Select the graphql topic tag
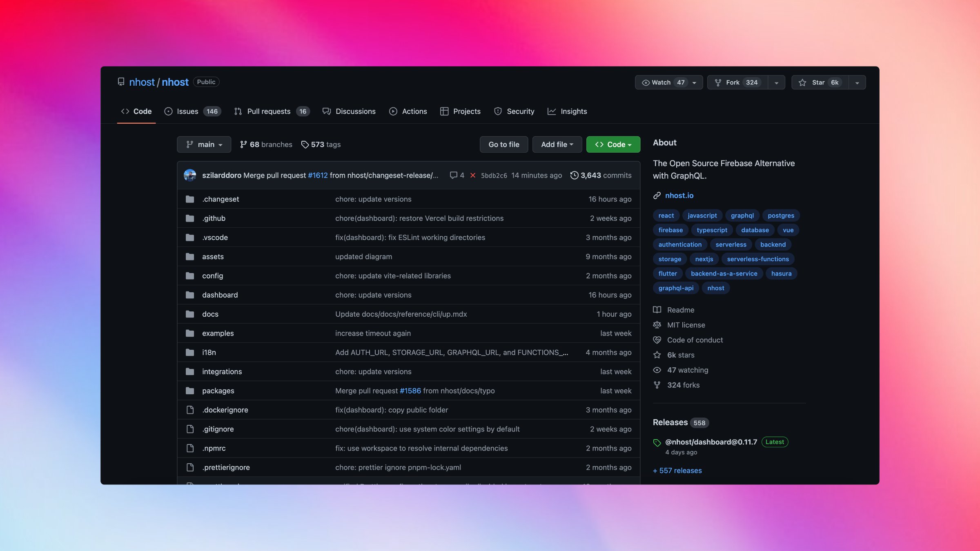 pyautogui.click(x=742, y=216)
